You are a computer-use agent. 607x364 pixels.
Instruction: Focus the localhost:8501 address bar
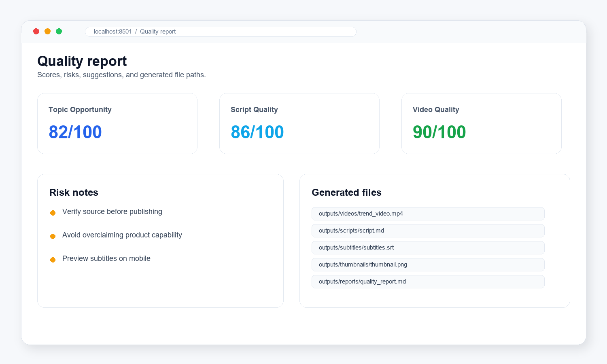point(221,32)
